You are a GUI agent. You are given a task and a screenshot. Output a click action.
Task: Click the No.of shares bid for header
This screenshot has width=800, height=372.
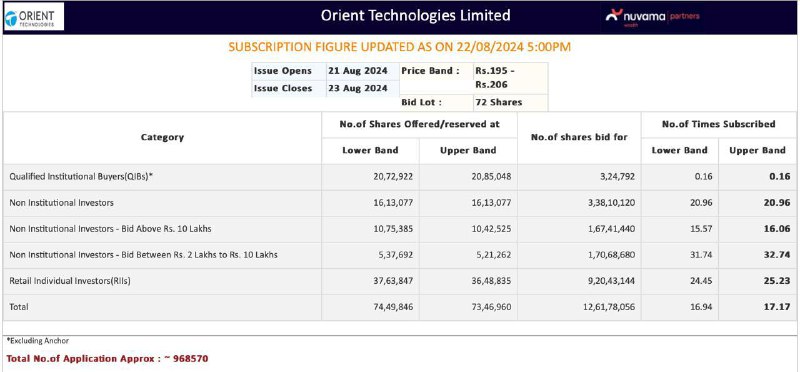click(x=579, y=137)
